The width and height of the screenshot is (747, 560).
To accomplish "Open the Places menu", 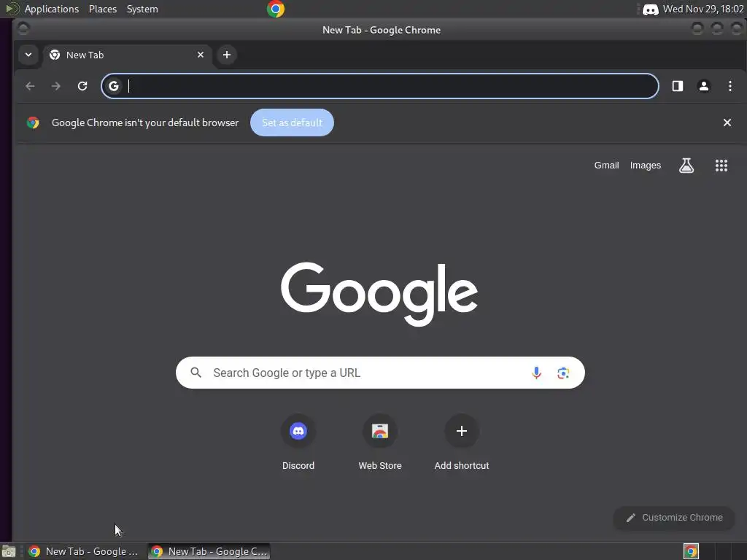I will [103, 9].
